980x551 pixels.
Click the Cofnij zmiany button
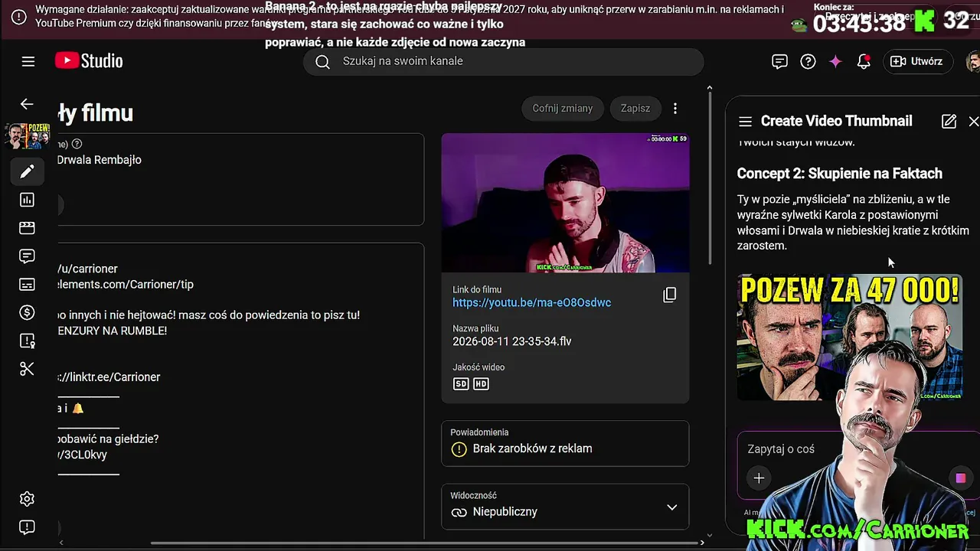point(563,109)
